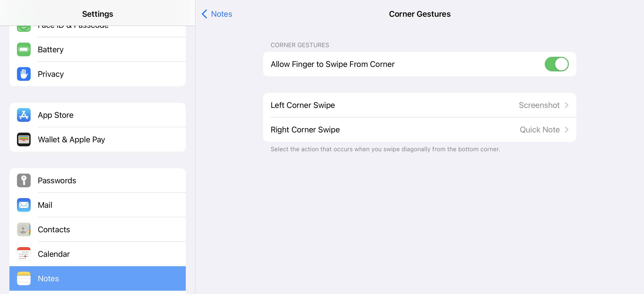
Task: Click the Allow Finger to Swipe toggle knob
Action: [562, 64]
